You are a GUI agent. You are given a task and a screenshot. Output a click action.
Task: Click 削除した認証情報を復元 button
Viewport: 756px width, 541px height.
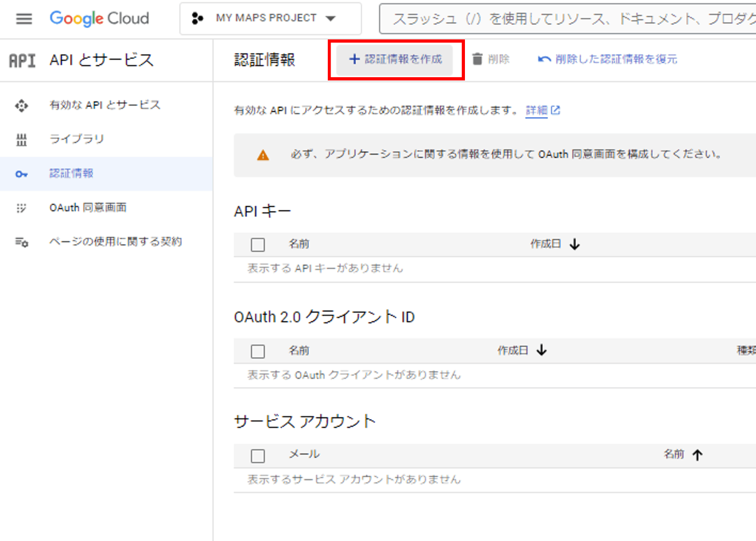(x=607, y=59)
